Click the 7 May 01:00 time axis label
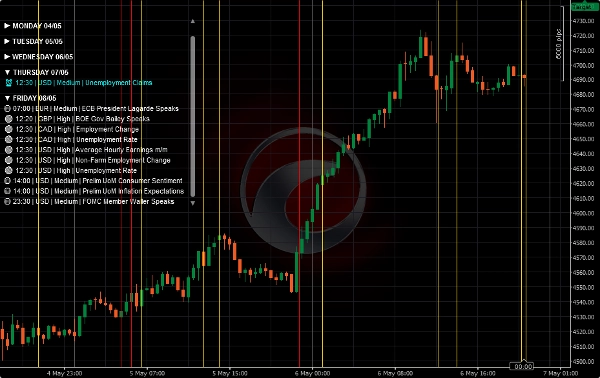600x378 pixels. pos(561,373)
